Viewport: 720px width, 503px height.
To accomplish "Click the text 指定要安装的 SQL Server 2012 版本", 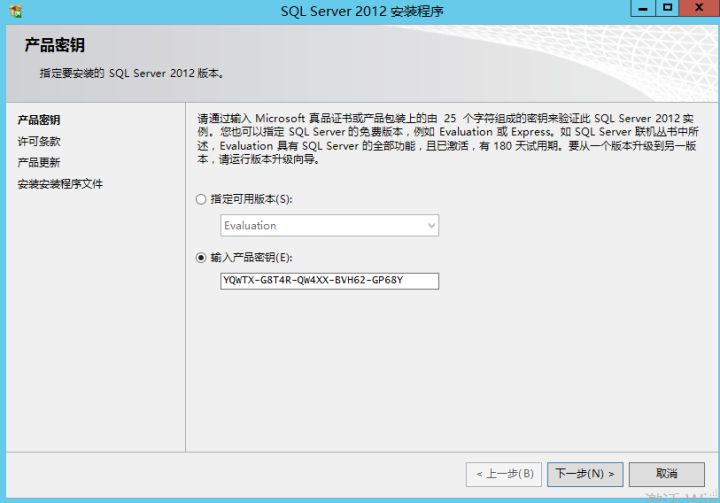I will 132,73.
